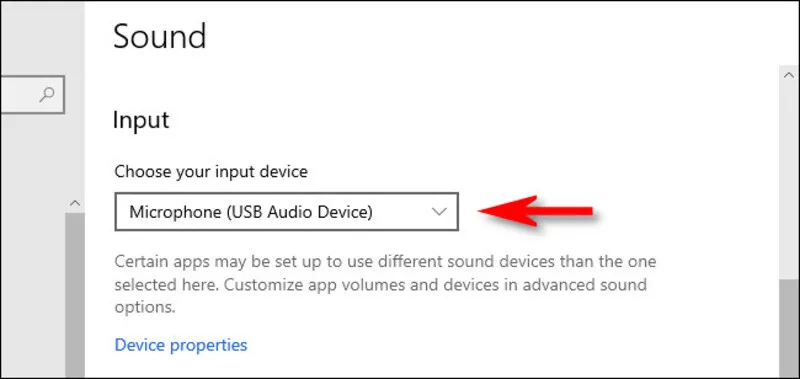The height and width of the screenshot is (379, 800).
Task: Click the right-side page scrollbar thumb
Action: 788,329
